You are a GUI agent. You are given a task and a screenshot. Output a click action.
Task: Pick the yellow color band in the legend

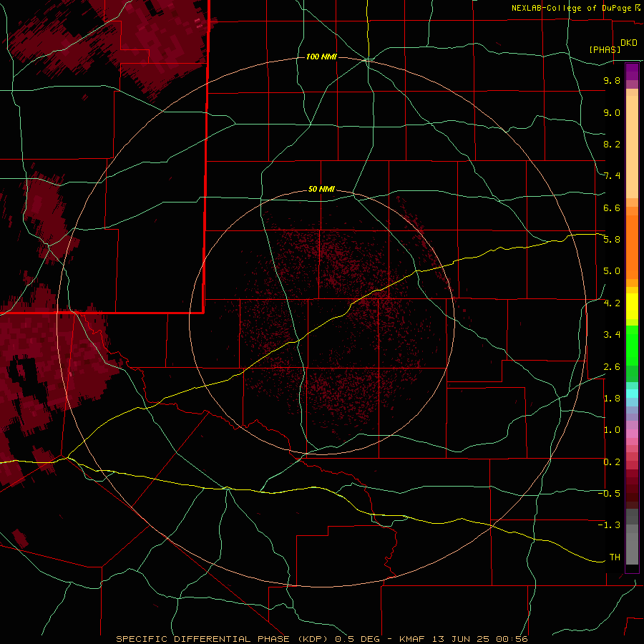point(632,306)
